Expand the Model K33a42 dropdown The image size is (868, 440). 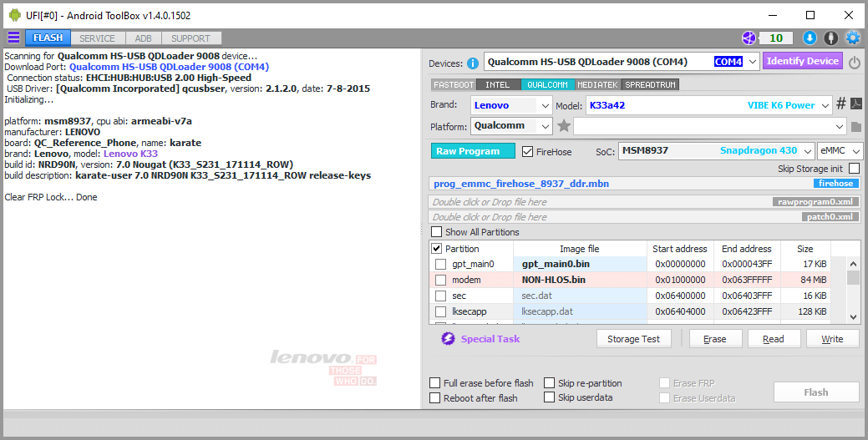pos(825,105)
